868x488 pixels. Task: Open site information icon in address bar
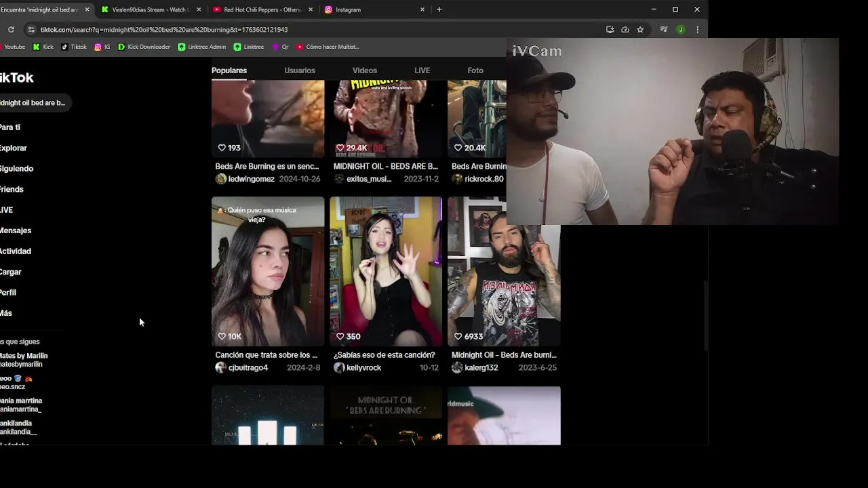pyautogui.click(x=31, y=29)
